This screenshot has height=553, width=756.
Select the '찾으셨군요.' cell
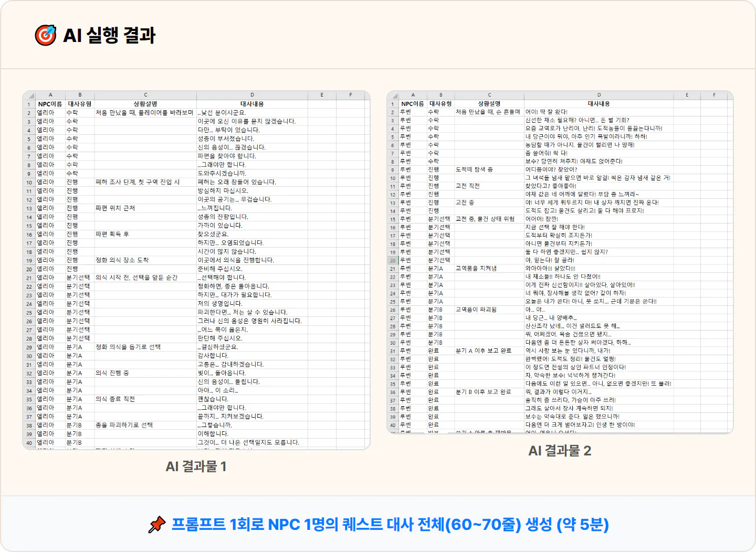[252, 234]
